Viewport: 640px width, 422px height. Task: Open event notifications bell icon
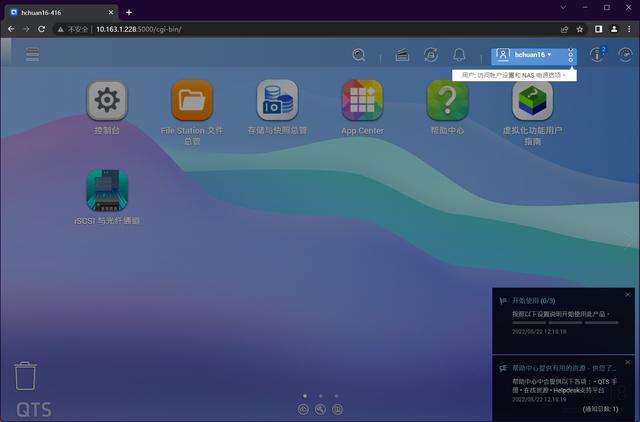(x=459, y=55)
